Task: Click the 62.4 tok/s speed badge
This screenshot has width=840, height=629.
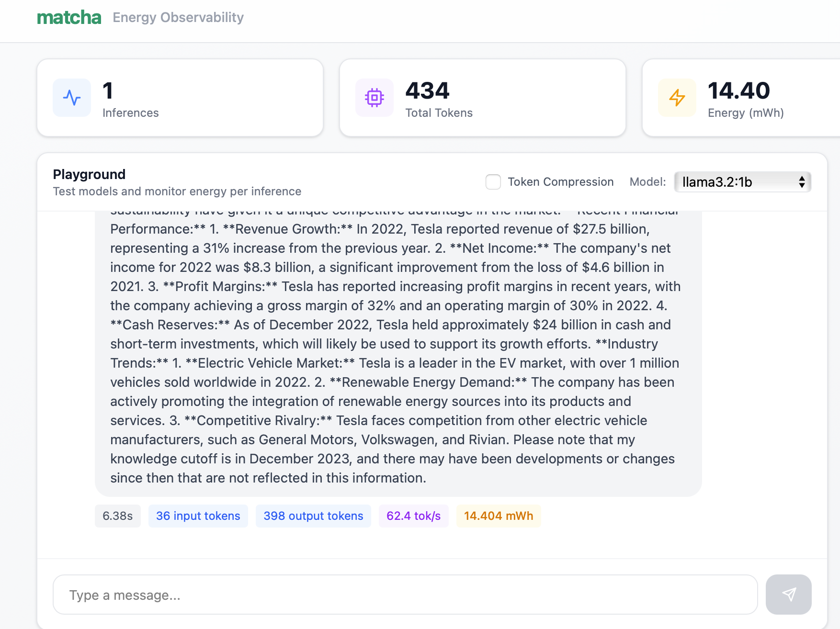Action: click(x=413, y=516)
